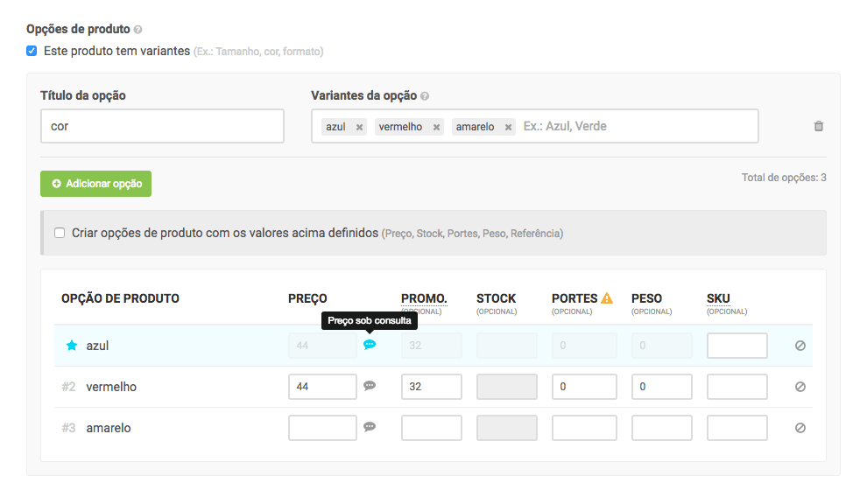867x504 pixels.
Task: Delete the "cor" option using the trash icon
Action: pyautogui.click(x=819, y=126)
